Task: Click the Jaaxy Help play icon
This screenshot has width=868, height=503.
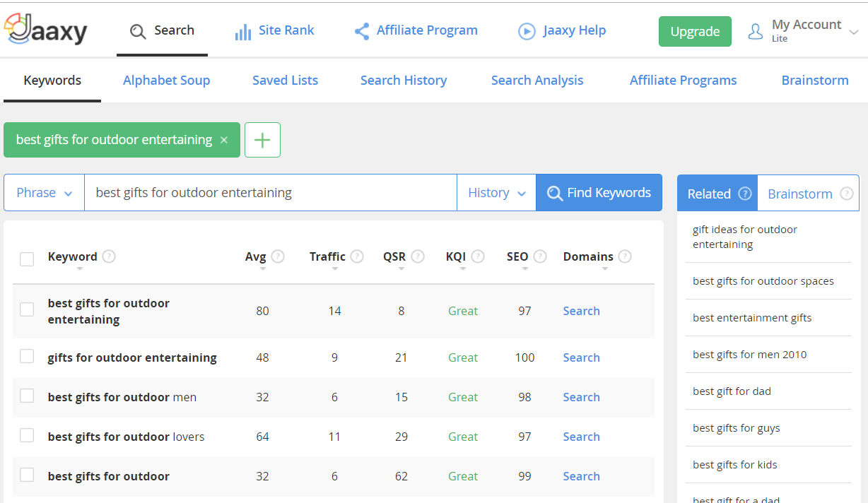Action: [527, 32]
